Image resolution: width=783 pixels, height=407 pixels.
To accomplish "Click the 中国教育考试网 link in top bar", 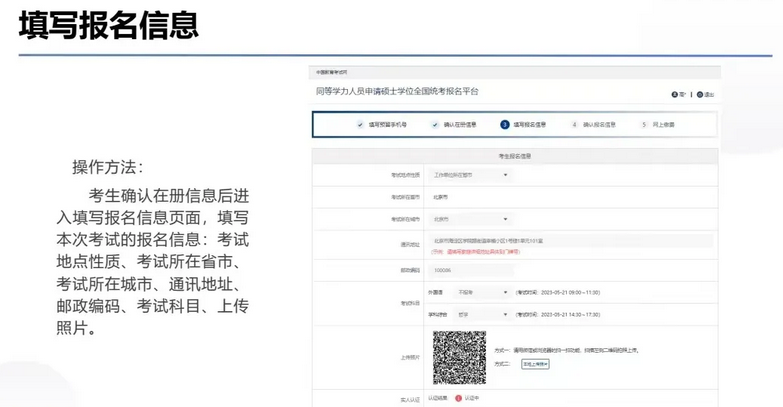I will click(x=331, y=72).
